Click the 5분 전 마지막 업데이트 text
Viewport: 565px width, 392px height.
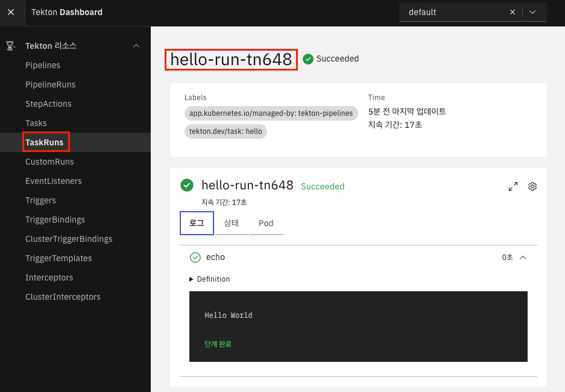click(x=407, y=112)
